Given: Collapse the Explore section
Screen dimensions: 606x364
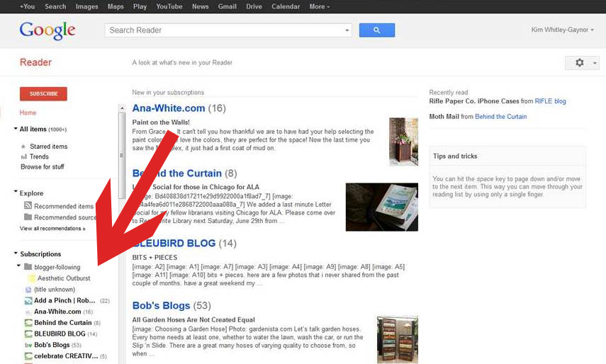Looking at the screenshot, I should tap(16, 191).
